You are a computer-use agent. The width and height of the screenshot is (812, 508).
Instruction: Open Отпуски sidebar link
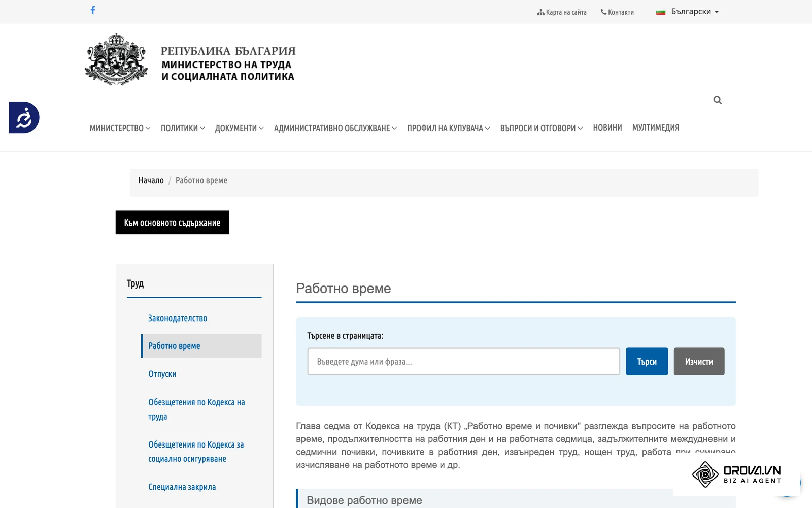point(162,374)
